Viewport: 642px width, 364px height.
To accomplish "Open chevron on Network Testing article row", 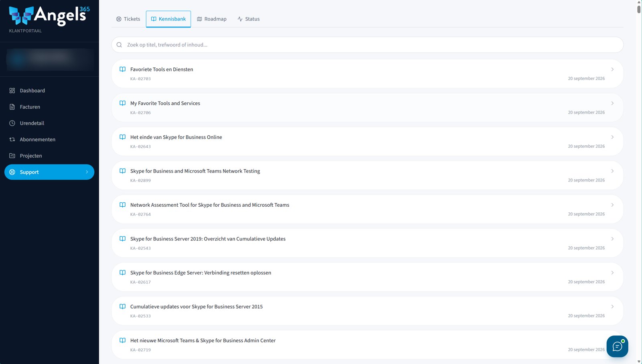I will [612, 171].
